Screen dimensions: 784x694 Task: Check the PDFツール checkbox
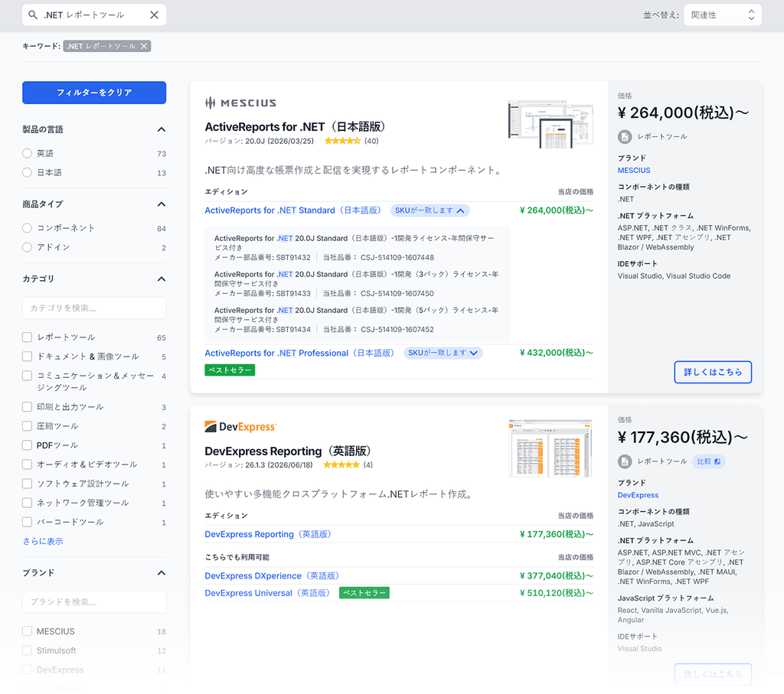pos(27,445)
